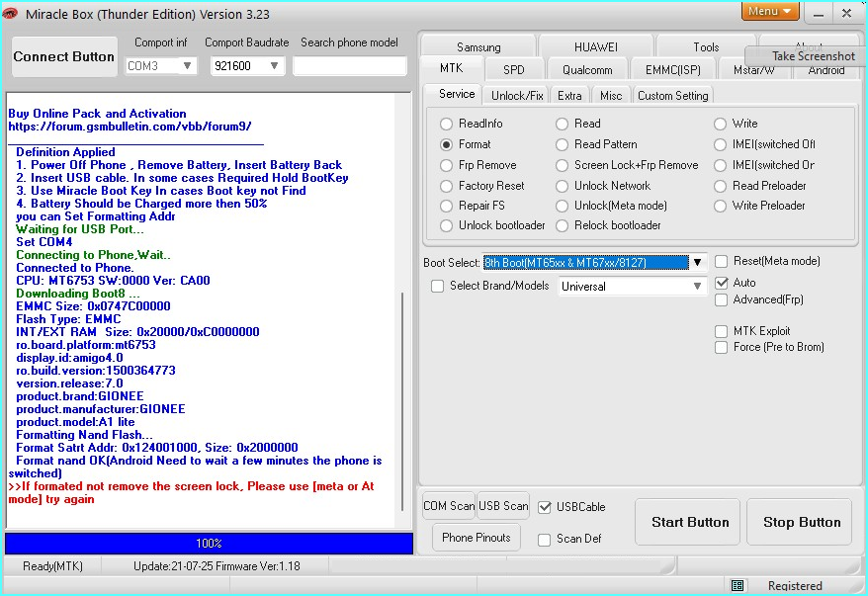
Task: Click the Miracle Box red lips logo icon
Action: point(10,13)
